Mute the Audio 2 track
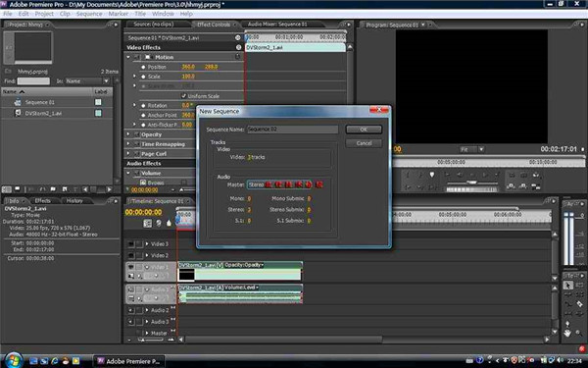This screenshot has width=588, height=368. tap(131, 310)
